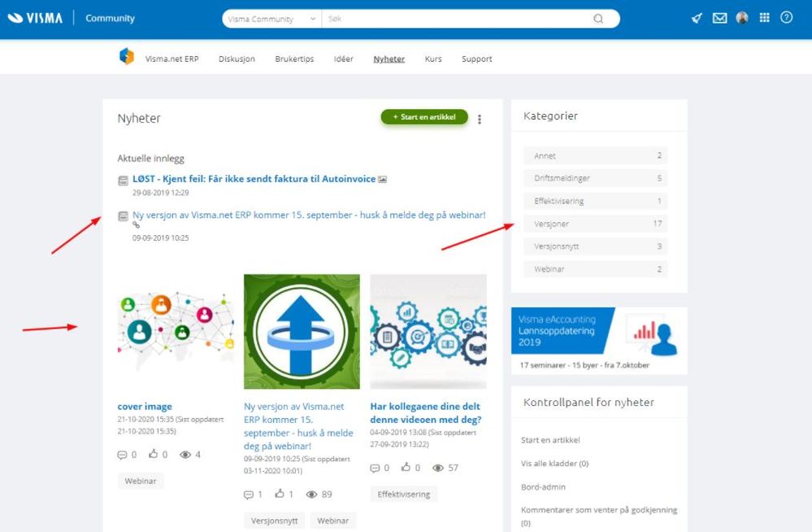The image size is (812, 532).
Task: Filter by Annet category
Action: (596, 155)
